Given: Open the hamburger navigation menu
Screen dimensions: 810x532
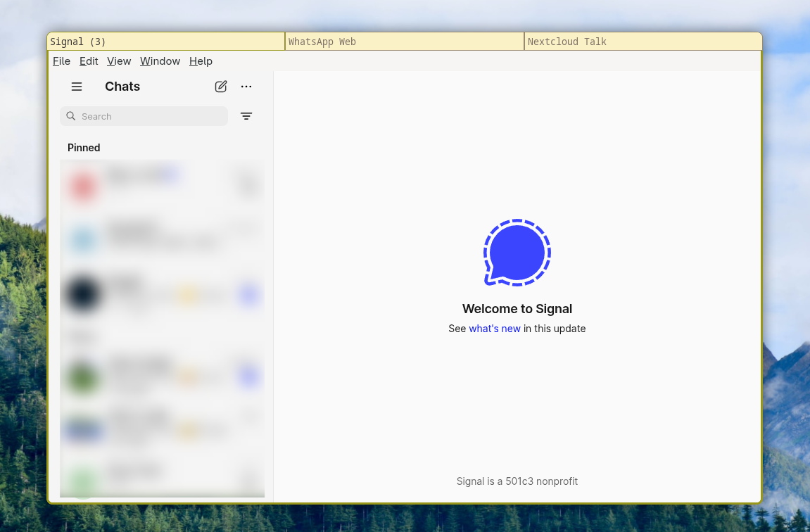Looking at the screenshot, I should 77,87.
